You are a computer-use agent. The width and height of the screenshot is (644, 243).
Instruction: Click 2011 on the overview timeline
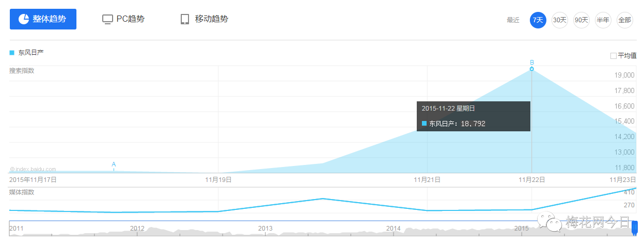pos(17,229)
